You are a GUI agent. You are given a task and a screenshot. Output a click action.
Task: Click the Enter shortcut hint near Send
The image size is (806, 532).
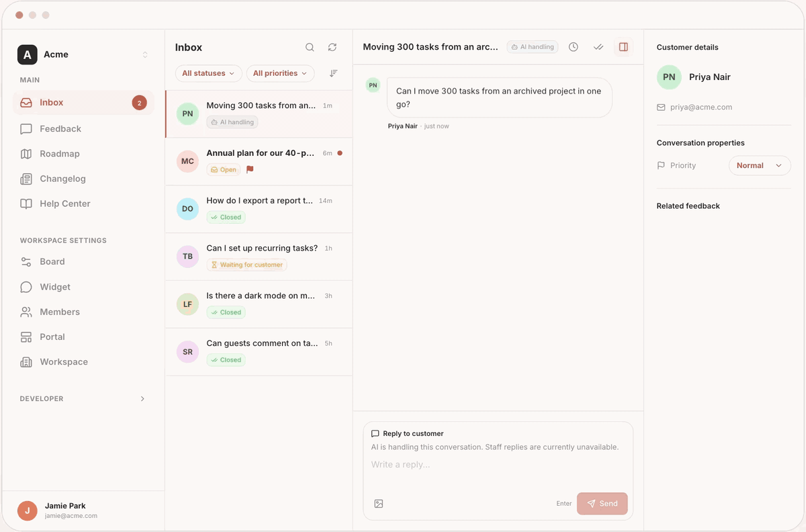coord(564,504)
